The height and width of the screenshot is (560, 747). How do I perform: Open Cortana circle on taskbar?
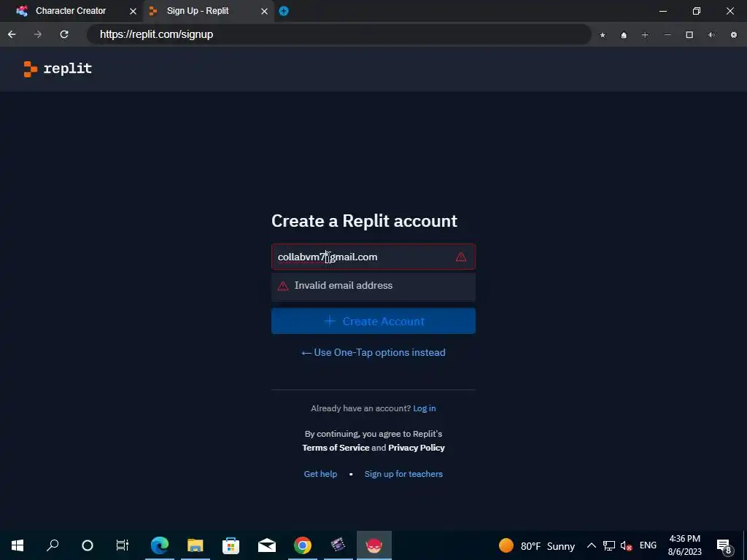click(x=88, y=545)
